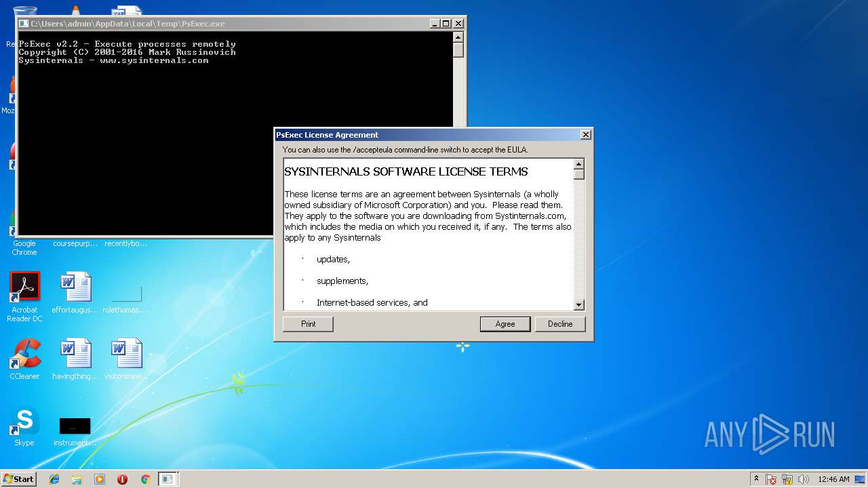868x488 pixels.
Task: Select the recentlybo desktop file label
Action: [x=126, y=243]
